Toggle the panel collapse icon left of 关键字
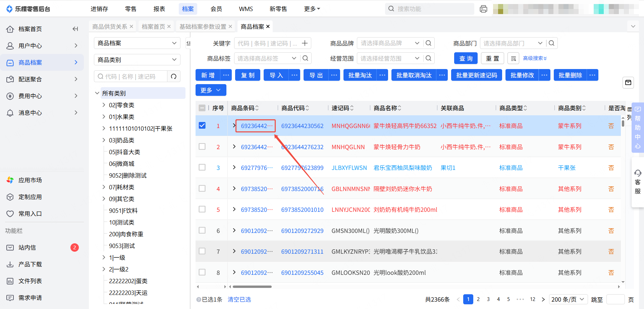This screenshot has height=309, width=644. click(x=189, y=43)
